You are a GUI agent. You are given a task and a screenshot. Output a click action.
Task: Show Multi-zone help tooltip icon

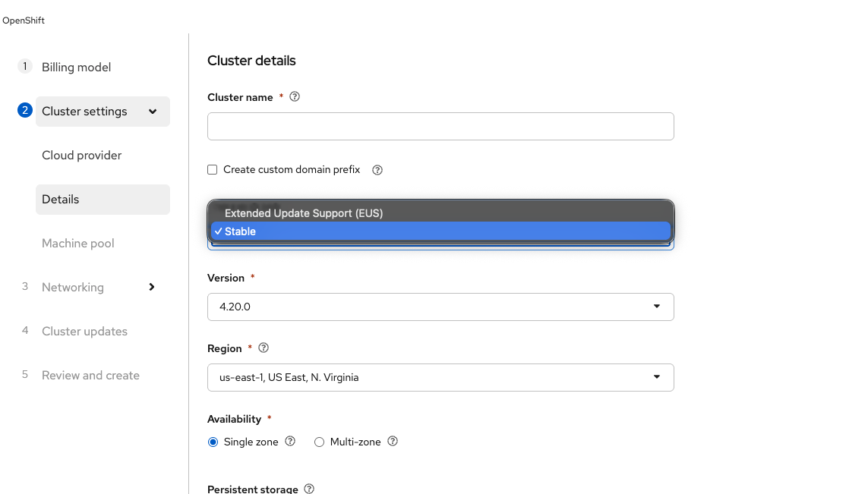click(x=393, y=442)
